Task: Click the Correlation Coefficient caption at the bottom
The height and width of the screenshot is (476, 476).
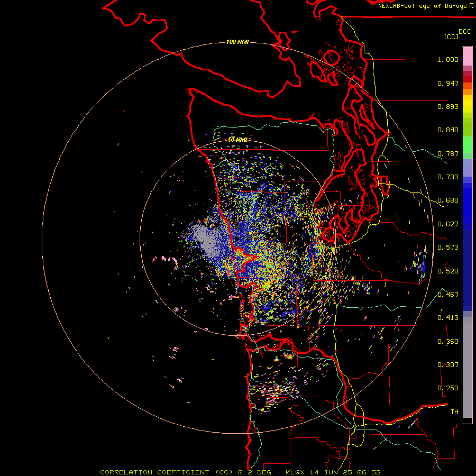Action: 240,472
